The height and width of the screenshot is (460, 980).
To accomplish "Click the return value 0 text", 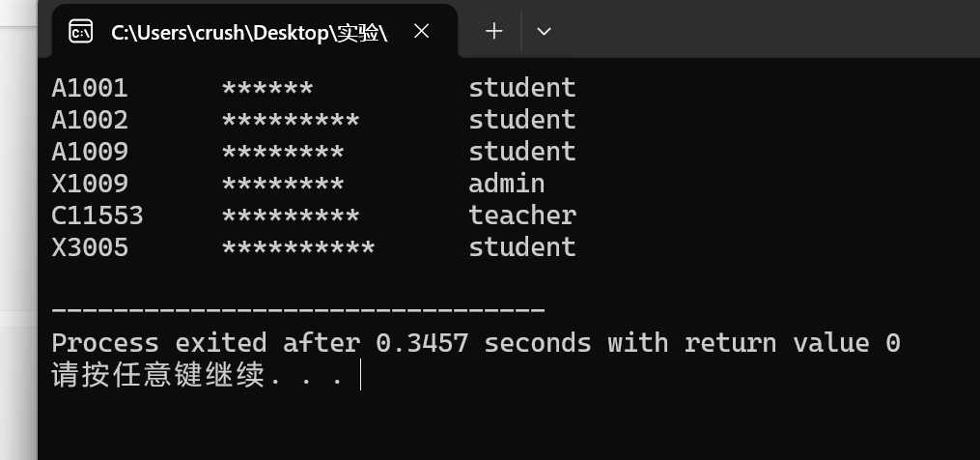I will 793,343.
